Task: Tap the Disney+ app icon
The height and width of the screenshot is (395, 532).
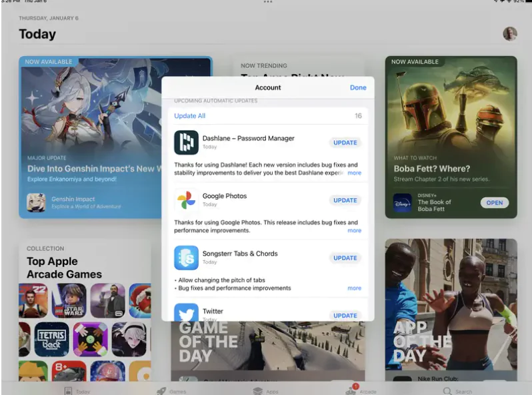Action: tap(402, 202)
